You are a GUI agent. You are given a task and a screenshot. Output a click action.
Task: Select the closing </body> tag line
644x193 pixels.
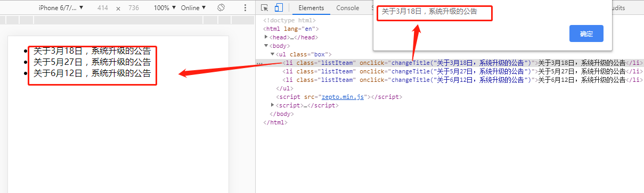click(x=282, y=114)
